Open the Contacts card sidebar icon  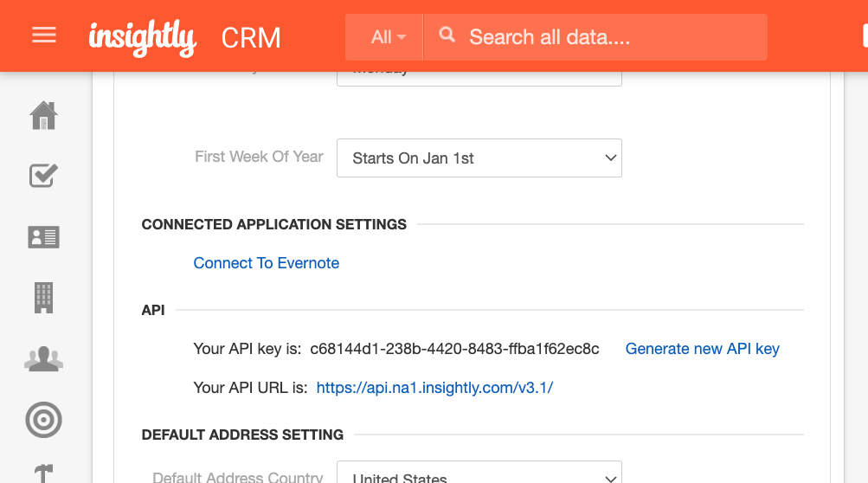click(43, 237)
